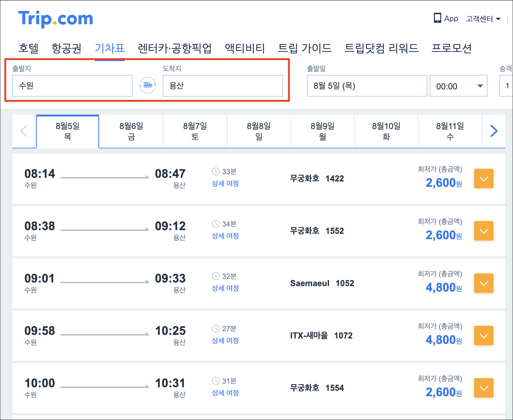Open the 액티비티 menu tab
The height and width of the screenshot is (420, 513).
tap(245, 48)
